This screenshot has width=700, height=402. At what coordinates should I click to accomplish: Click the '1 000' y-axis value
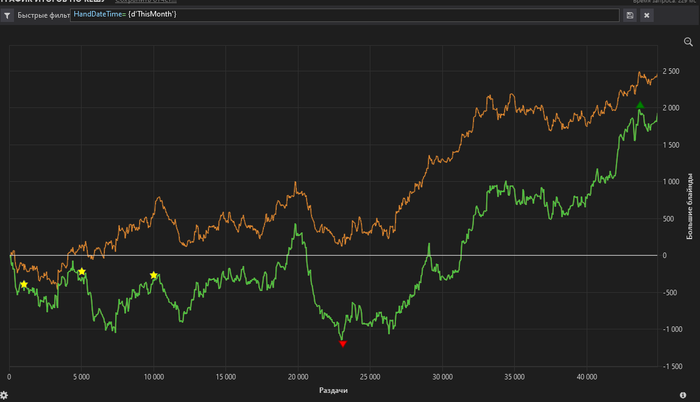pos(671,181)
